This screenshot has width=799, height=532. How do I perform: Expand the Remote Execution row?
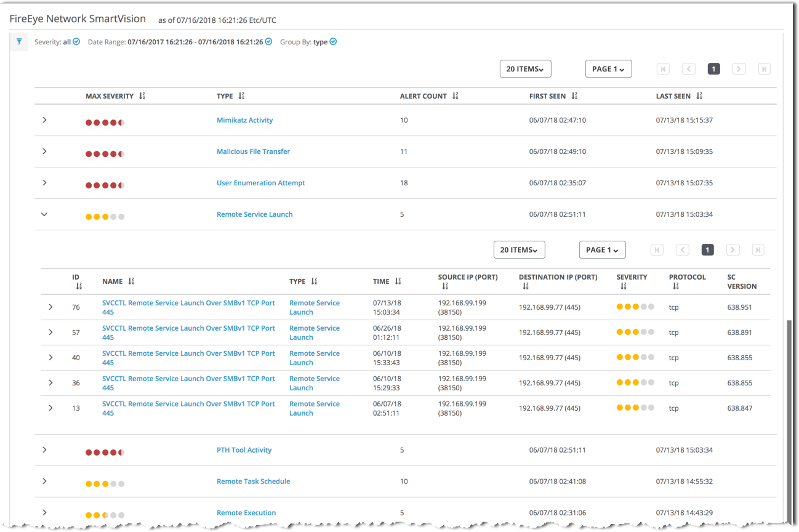point(44,513)
